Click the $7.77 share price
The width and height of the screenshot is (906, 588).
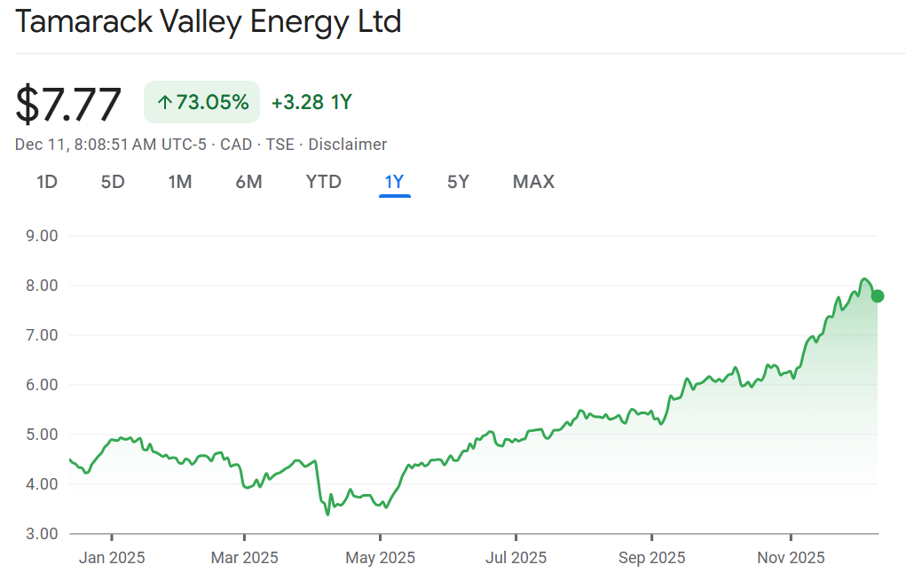[68, 104]
